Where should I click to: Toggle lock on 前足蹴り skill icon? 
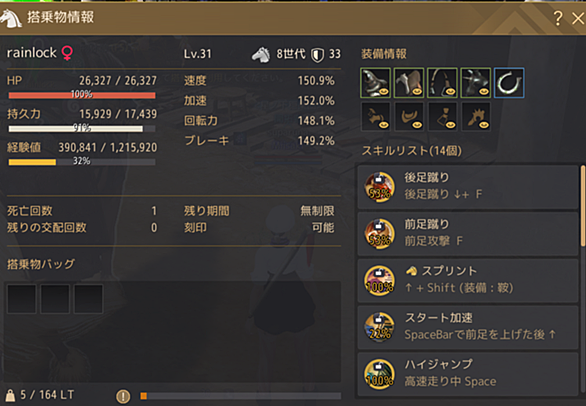pos(379,226)
